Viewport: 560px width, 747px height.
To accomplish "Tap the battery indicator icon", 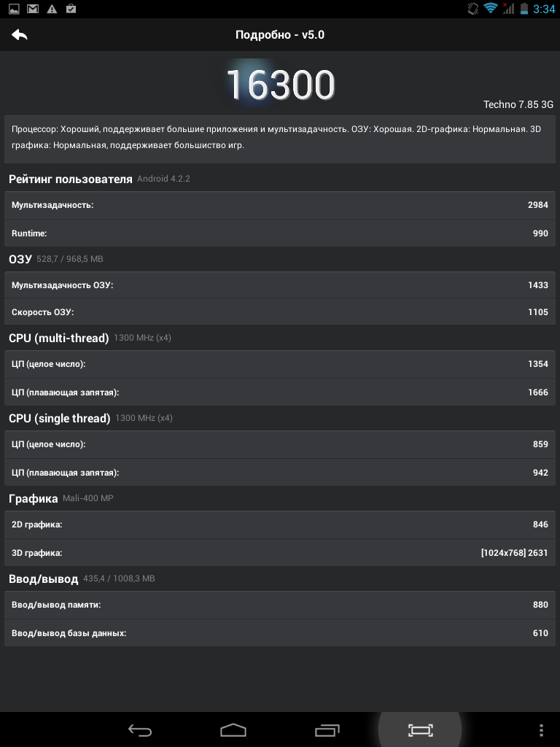I will tap(524, 9).
